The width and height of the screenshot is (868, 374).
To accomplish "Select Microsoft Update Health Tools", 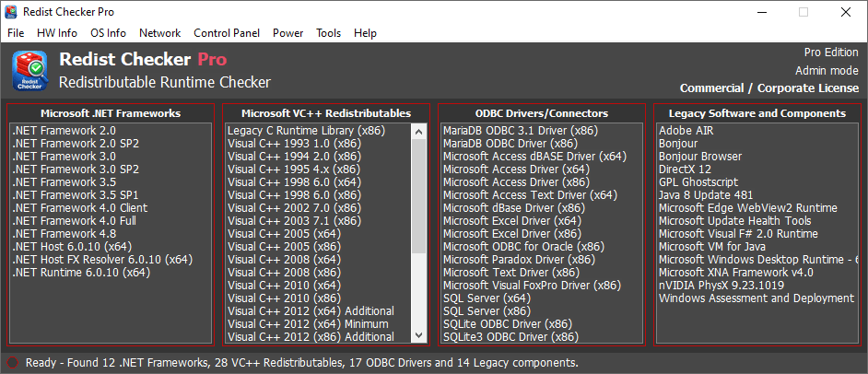I will [x=735, y=221].
